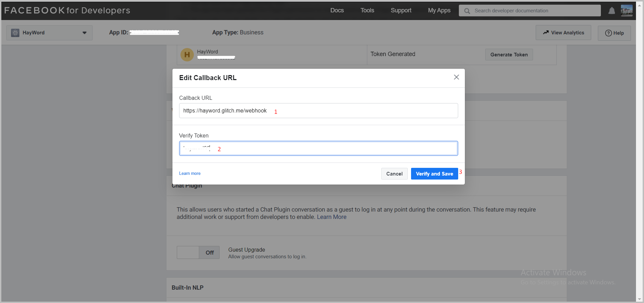Click the page scrollbar up arrow
The image size is (644, 303).
click(x=640, y=6)
